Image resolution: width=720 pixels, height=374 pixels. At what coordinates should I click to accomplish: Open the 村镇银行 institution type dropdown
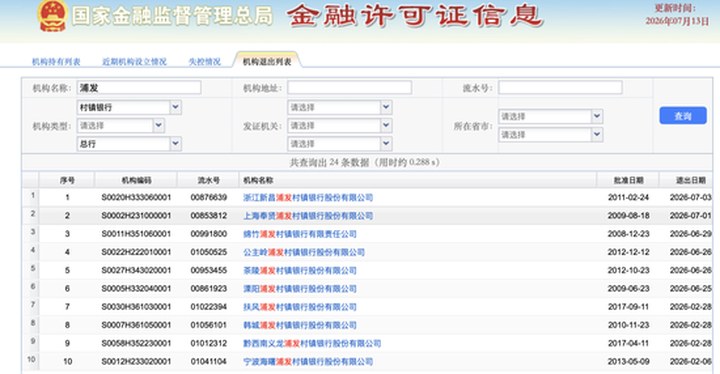(129, 108)
